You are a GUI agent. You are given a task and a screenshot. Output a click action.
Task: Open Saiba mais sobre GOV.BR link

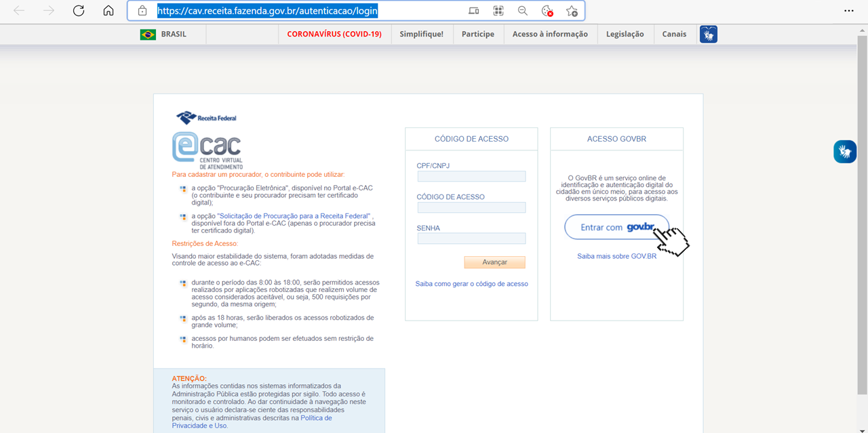pos(616,256)
